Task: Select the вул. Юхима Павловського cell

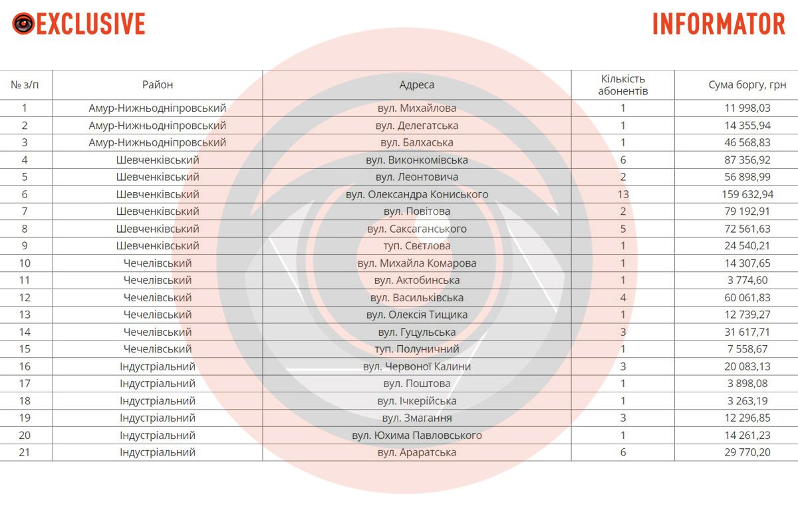Action: pyautogui.click(x=417, y=436)
